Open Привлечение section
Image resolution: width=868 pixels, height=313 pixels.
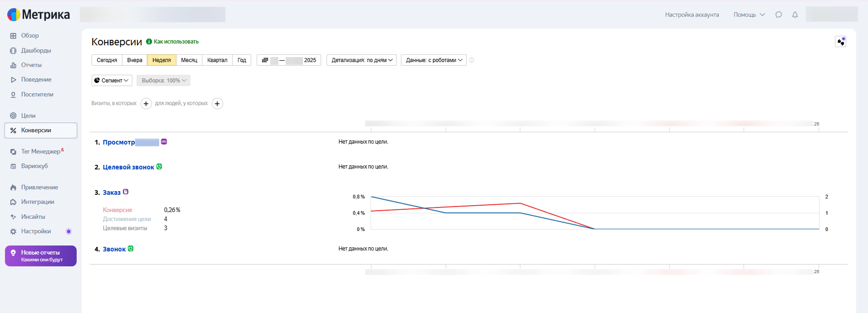click(x=39, y=187)
